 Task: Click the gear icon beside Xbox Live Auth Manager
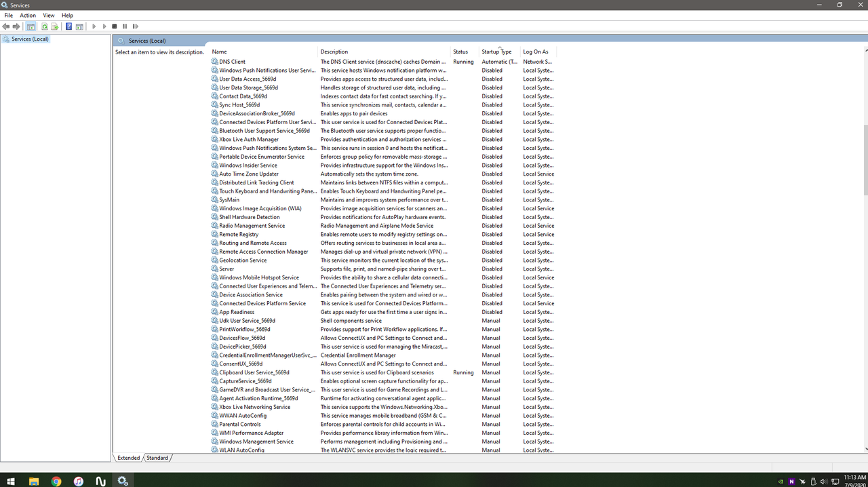click(x=215, y=139)
